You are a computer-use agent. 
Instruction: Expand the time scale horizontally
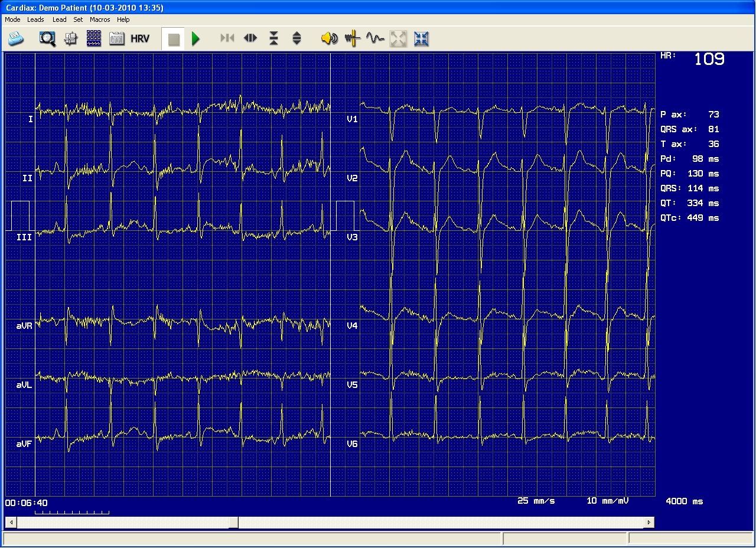pos(250,38)
